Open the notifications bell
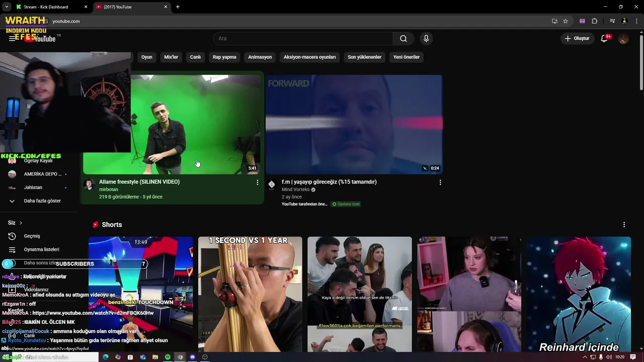The width and height of the screenshot is (644, 362). coord(605,39)
